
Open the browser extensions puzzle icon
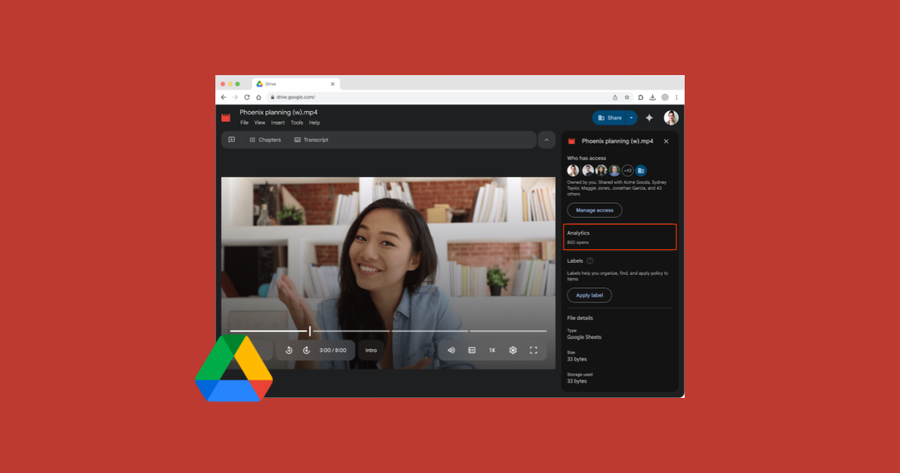tap(640, 97)
